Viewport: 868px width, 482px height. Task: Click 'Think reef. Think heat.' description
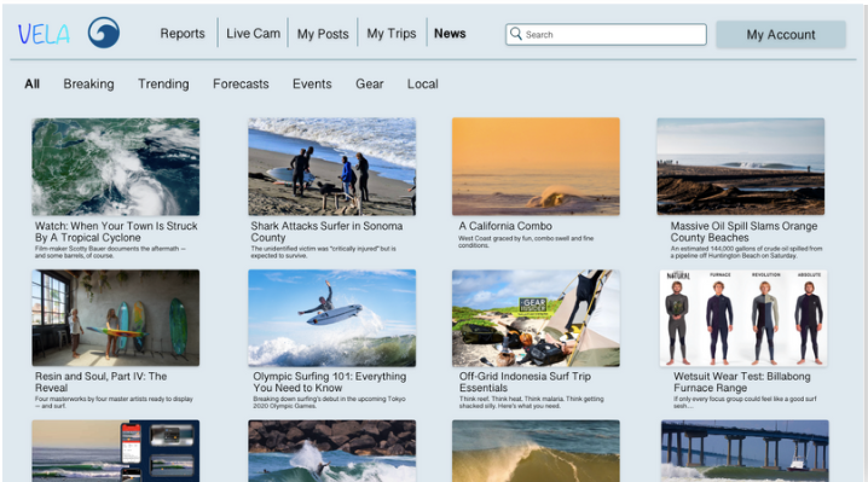pos(531,402)
